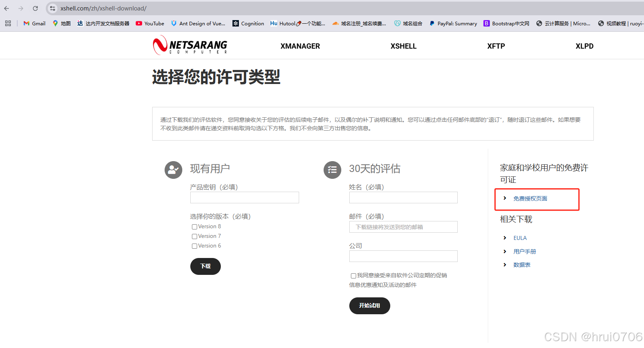This screenshot has width=644, height=348.
Task: Click the chevron beside 免费授权页面
Action: coord(505,198)
